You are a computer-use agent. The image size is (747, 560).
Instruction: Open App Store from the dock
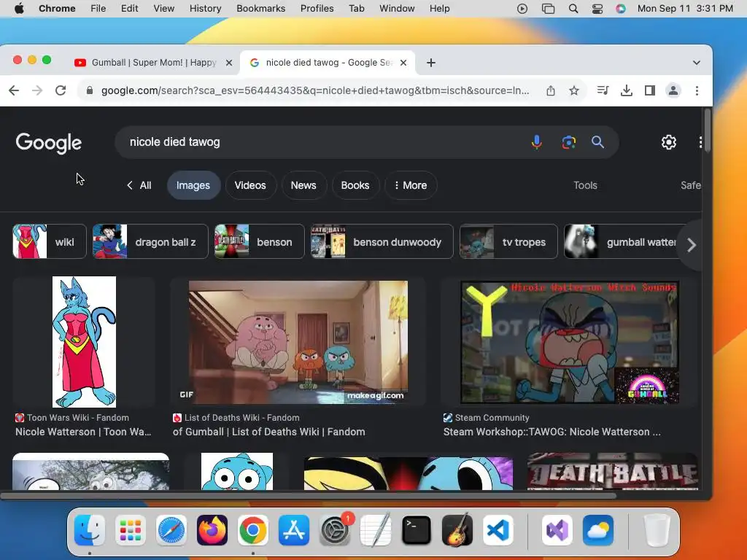click(x=294, y=530)
